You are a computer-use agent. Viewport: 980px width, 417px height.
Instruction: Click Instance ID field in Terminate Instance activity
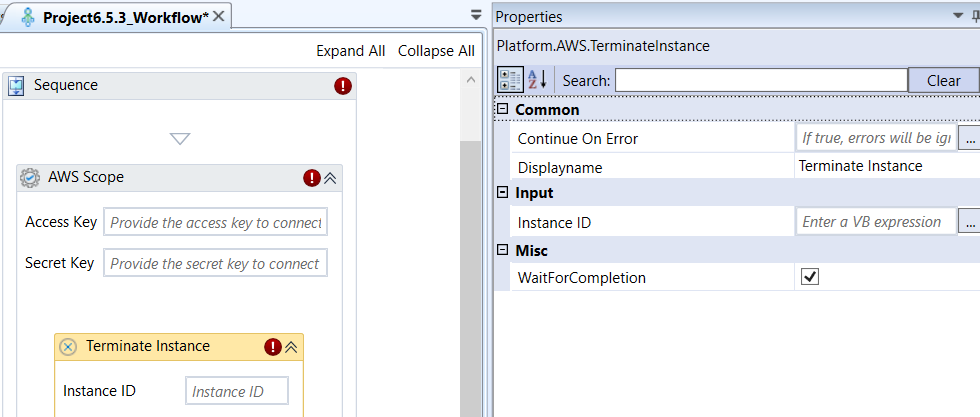click(237, 391)
